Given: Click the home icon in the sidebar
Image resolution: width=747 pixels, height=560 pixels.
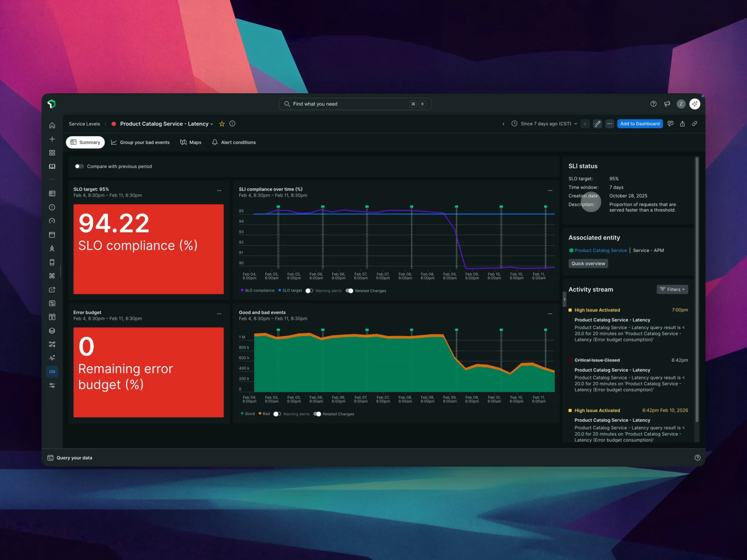Looking at the screenshot, I should coord(52,125).
